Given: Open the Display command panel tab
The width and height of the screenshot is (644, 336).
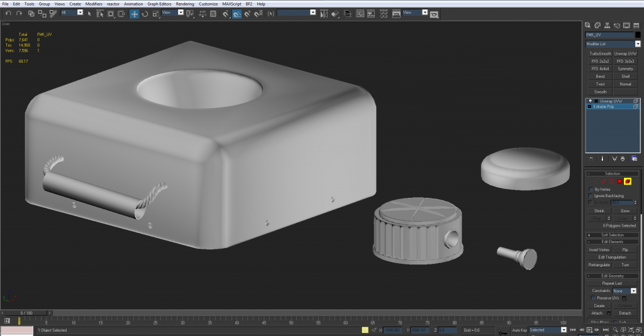Looking at the screenshot, I should 626,25.
